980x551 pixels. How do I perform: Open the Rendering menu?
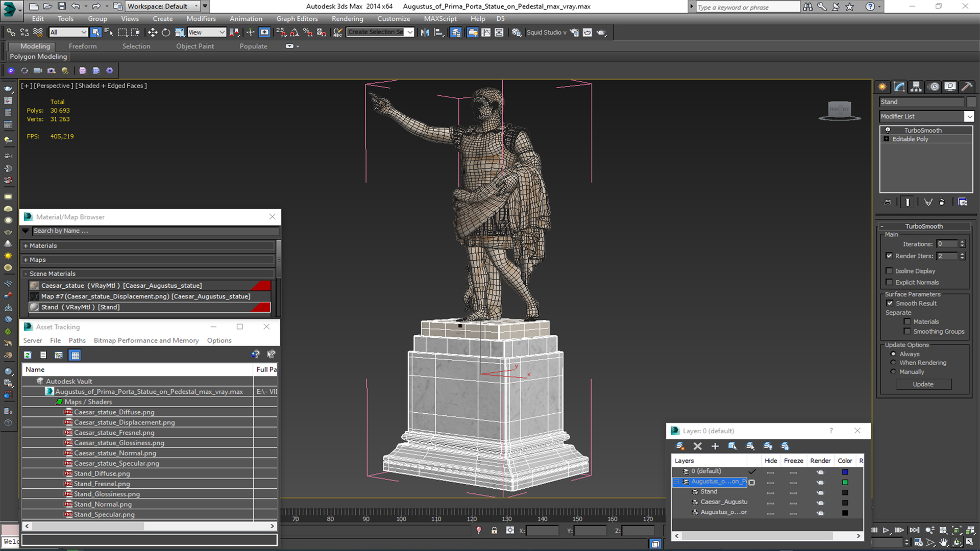click(x=347, y=18)
